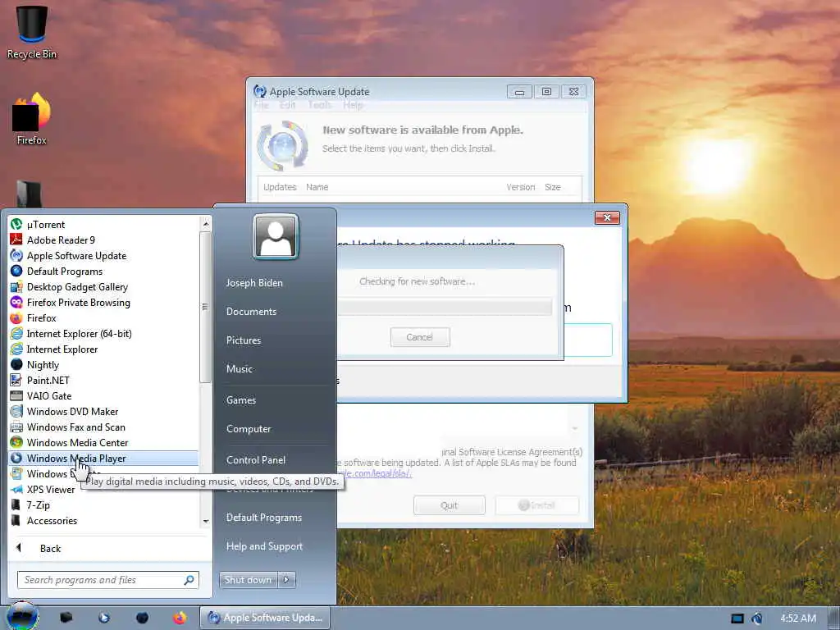Click the taskbar clock
The width and height of the screenshot is (840, 630).
pyautogui.click(x=797, y=619)
